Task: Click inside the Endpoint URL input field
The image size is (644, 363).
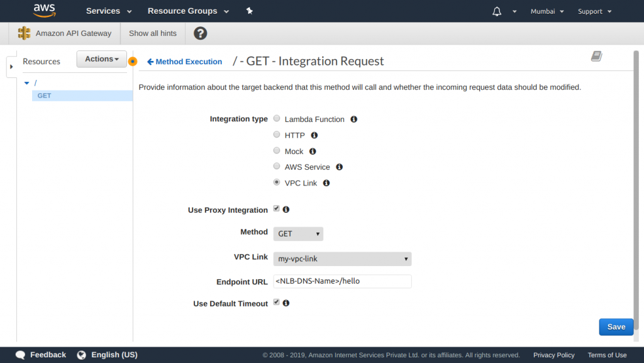Action: 343,281
